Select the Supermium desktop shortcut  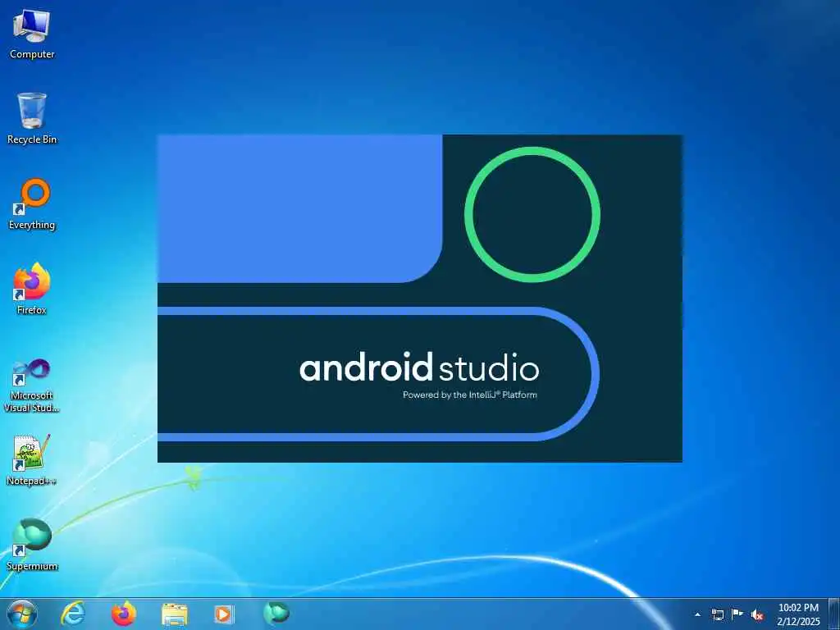[32, 545]
